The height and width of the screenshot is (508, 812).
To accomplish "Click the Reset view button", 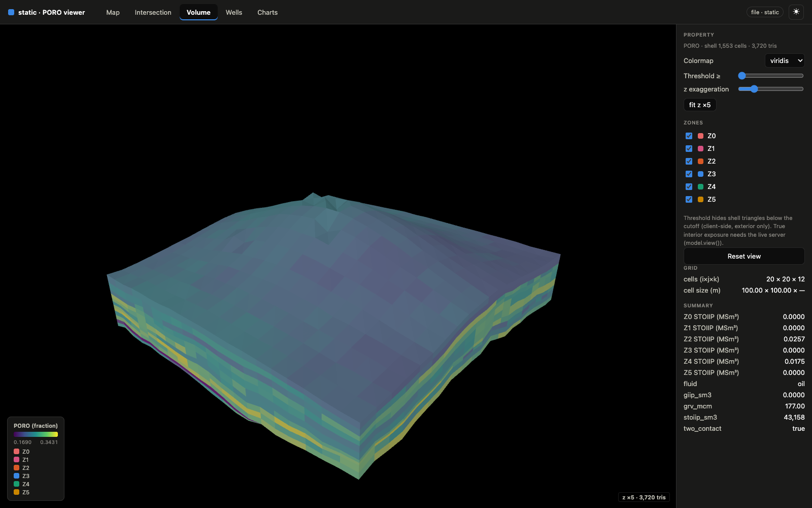I will [744, 256].
